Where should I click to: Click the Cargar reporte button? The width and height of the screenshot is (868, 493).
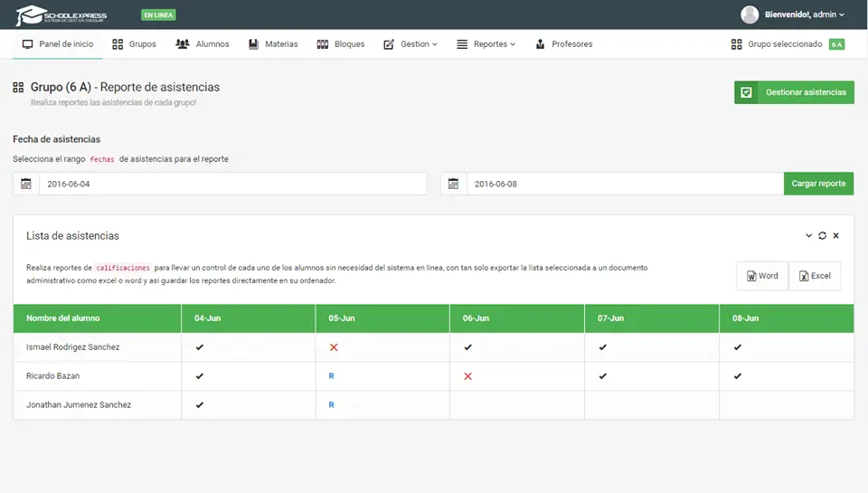[818, 184]
